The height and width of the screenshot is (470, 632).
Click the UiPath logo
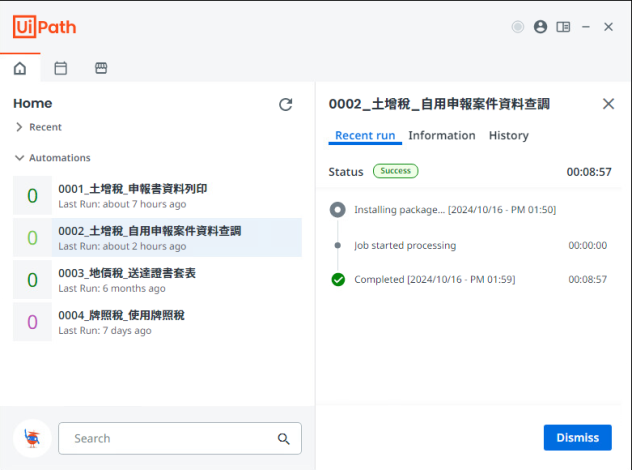[x=44, y=27]
